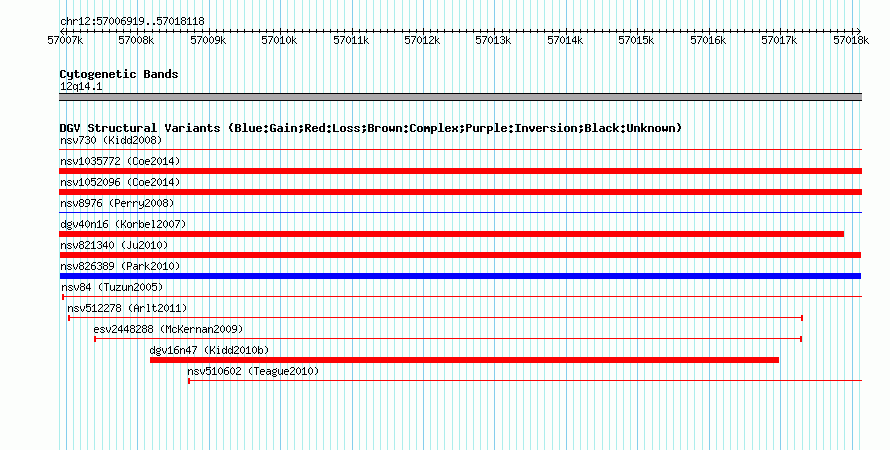This screenshot has height=450, width=890.
Task: Click the thin red nsv512278 variant line
Action: pyautogui.click(x=435, y=318)
